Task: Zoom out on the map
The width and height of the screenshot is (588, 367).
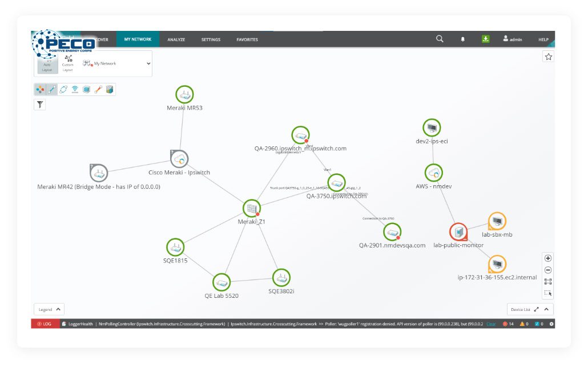Action: point(548,270)
